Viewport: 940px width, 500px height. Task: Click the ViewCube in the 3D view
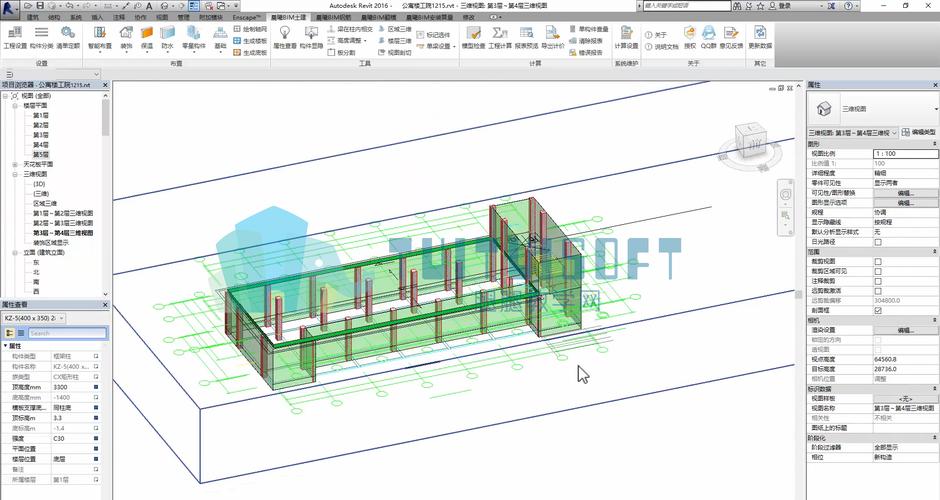click(x=749, y=141)
